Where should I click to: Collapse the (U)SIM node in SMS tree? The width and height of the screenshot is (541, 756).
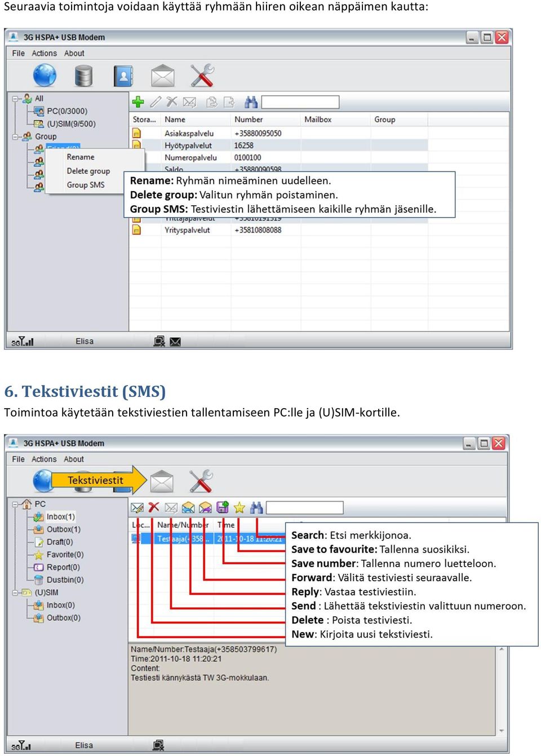tap(15, 593)
